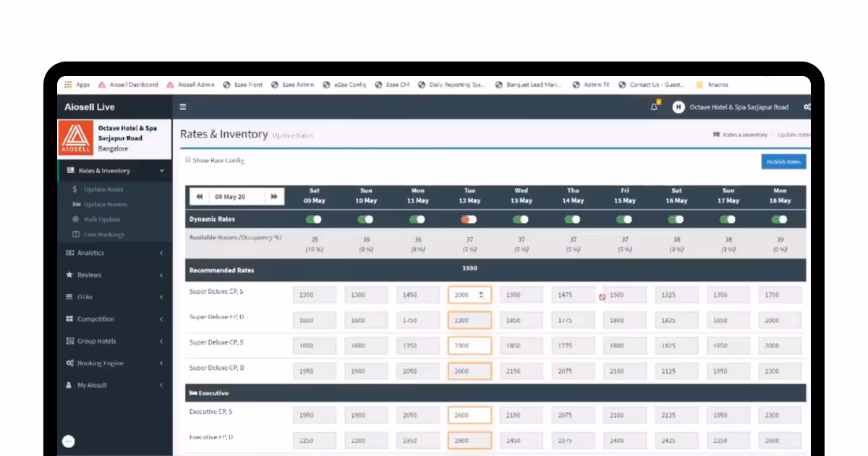Open the 09 May 20 date picker
868x456 pixels.
pos(236,196)
